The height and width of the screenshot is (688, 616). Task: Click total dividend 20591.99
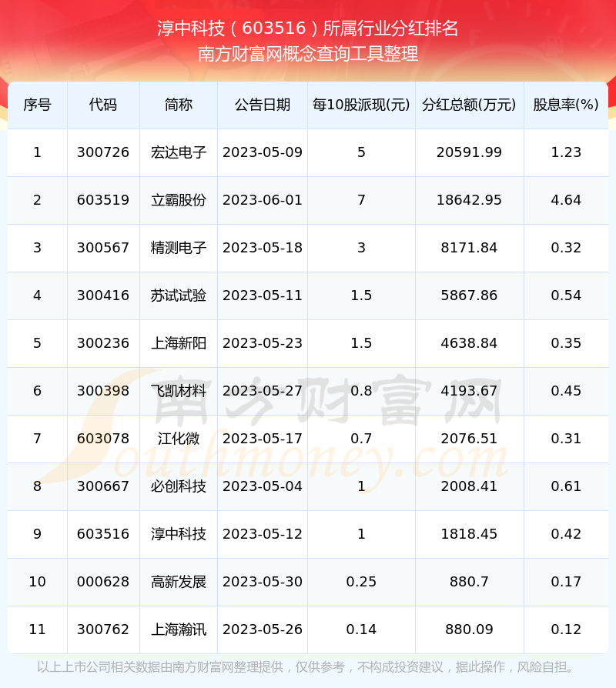click(x=469, y=152)
